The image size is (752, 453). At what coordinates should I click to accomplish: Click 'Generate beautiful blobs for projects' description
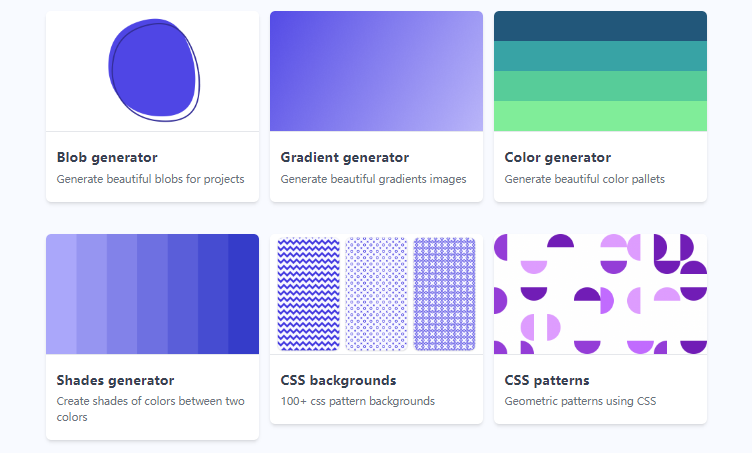[x=151, y=179]
